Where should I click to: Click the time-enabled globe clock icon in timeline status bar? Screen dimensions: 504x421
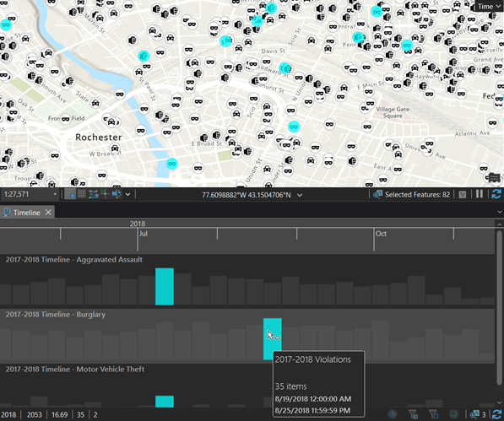point(393,414)
